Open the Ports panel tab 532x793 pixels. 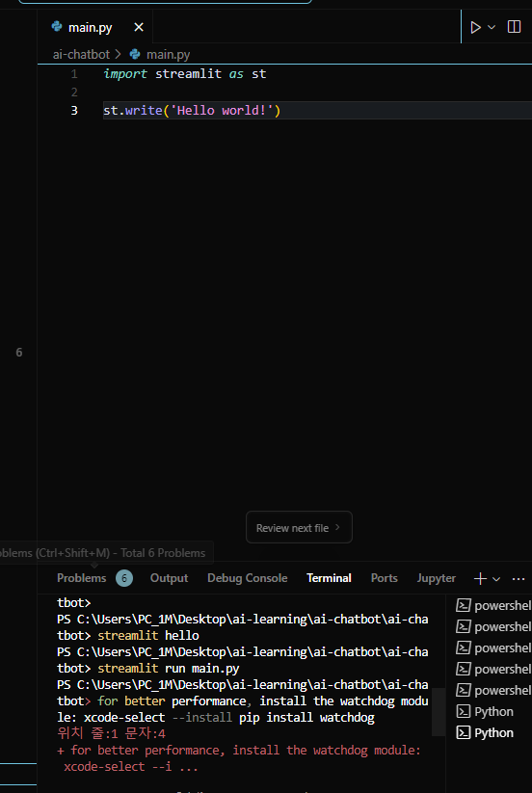point(384,578)
